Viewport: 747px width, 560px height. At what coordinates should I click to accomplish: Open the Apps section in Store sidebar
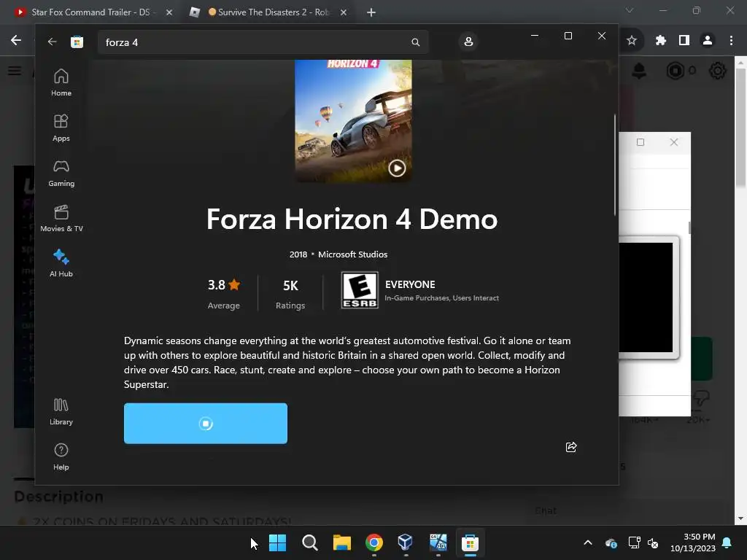[x=61, y=128]
